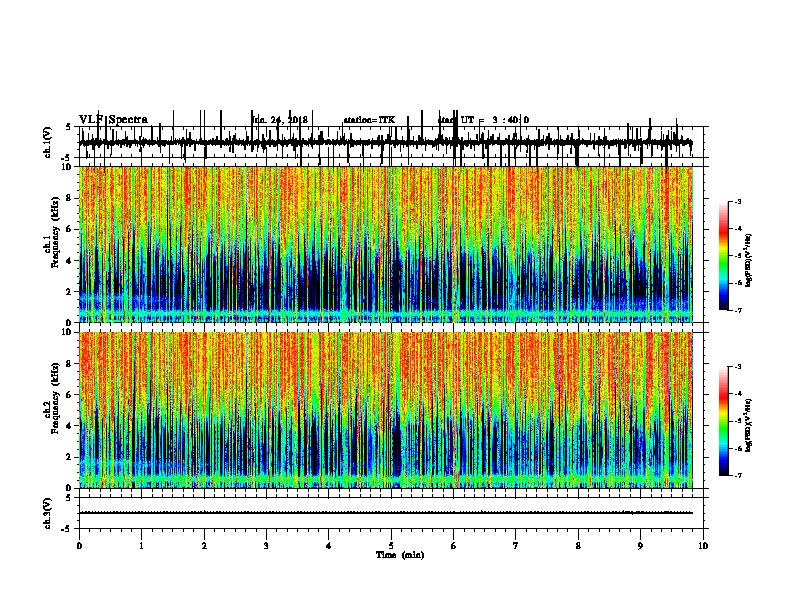Click the "-7" label on ch.2 colorbar
The width and height of the screenshot is (792, 612).
pyautogui.click(x=737, y=476)
